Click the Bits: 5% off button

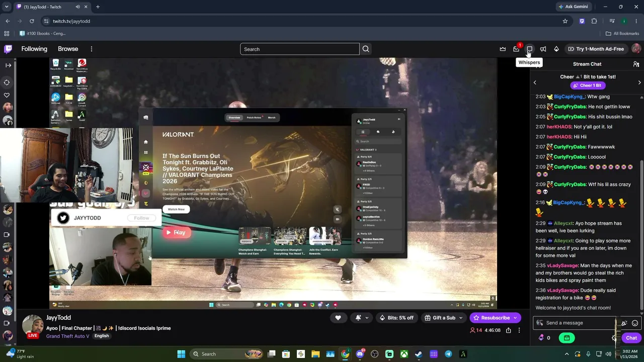point(397,318)
